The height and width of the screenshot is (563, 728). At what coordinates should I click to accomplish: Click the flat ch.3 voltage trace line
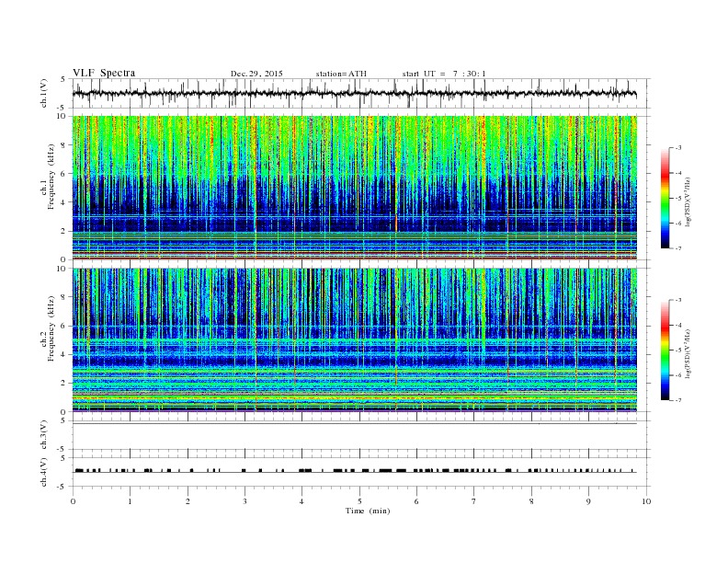click(355, 424)
